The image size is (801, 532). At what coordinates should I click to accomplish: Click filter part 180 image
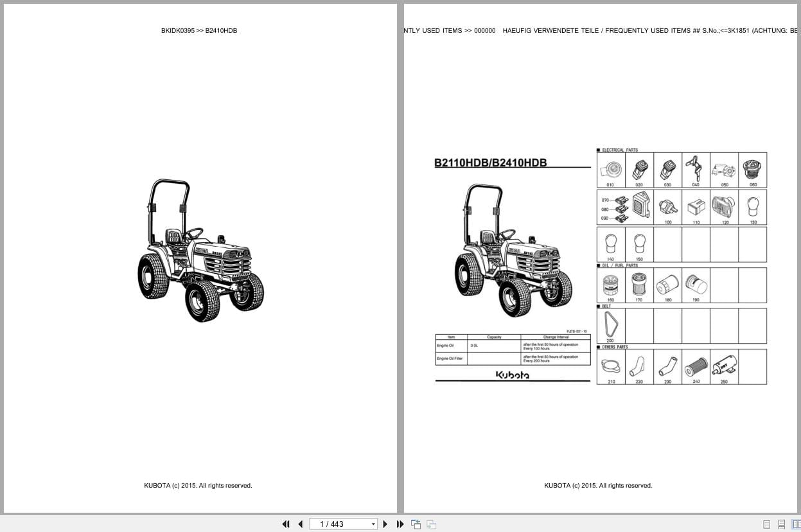[x=667, y=285]
